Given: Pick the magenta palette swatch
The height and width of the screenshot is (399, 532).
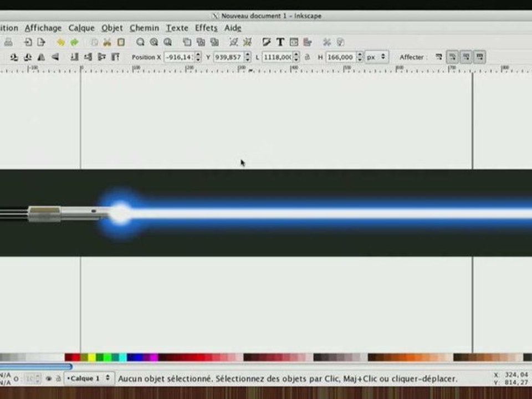Looking at the screenshot, I should coord(154,357).
